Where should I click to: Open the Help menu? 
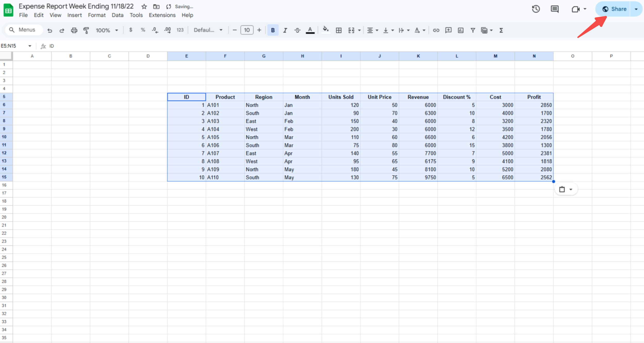[x=187, y=15]
